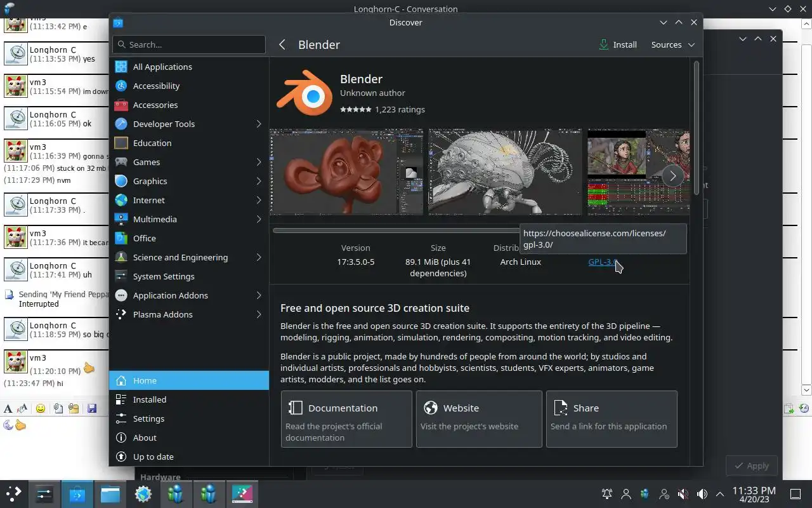Select the Home entry in the sidebar
Image resolution: width=812 pixels, height=508 pixels.
click(189, 380)
